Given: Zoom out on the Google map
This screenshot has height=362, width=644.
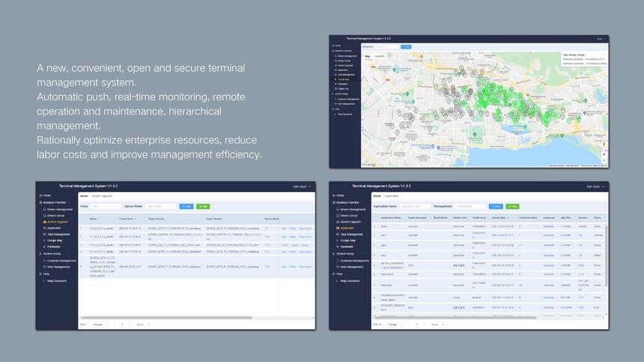Looking at the screenshot, I should tap(604, 159).
